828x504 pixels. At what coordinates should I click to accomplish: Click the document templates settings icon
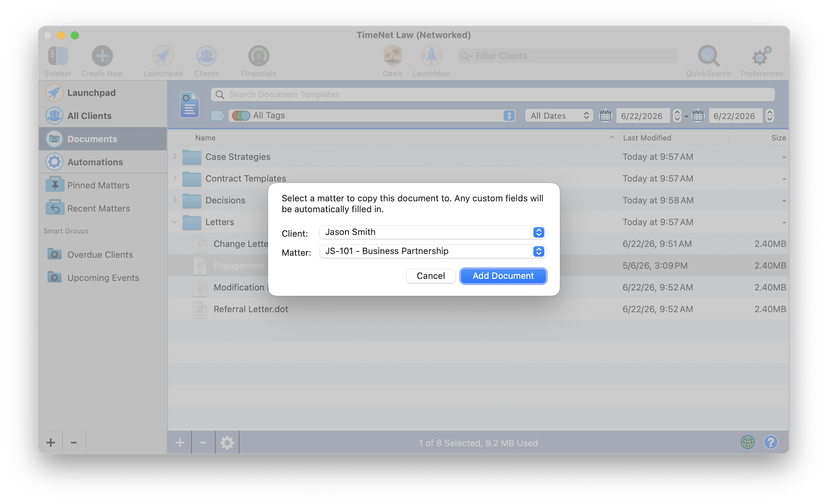click(x=190, y=105)
